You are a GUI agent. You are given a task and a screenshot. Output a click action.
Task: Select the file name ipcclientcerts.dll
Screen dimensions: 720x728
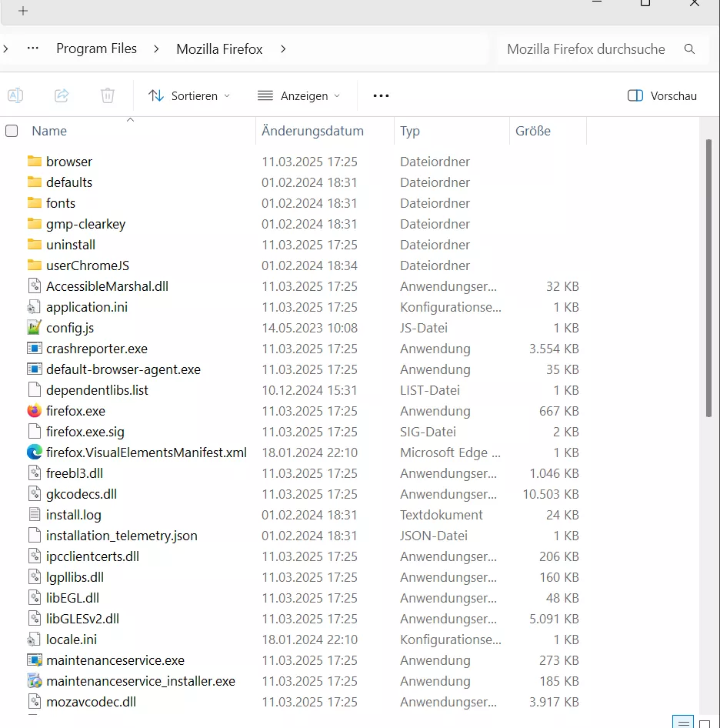point(92,556)
